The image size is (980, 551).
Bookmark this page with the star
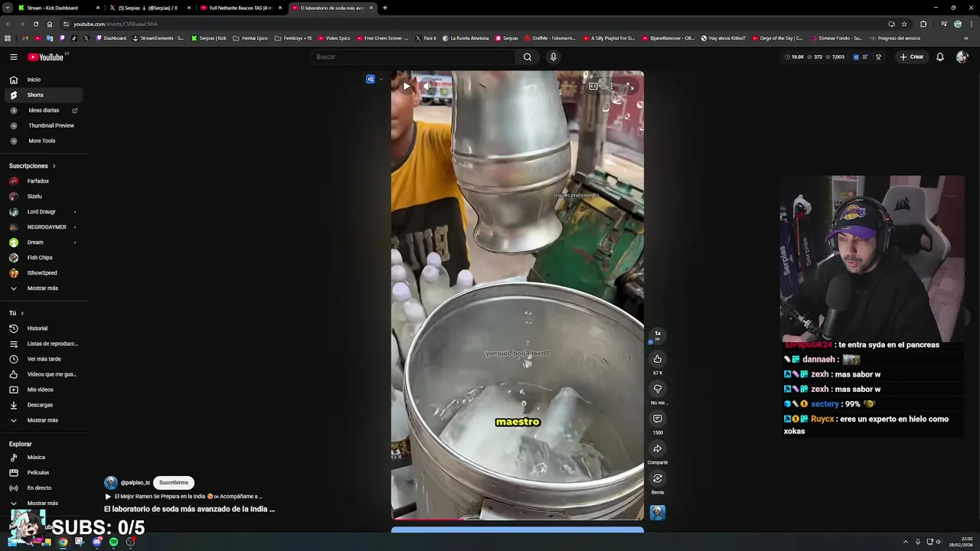904,24
